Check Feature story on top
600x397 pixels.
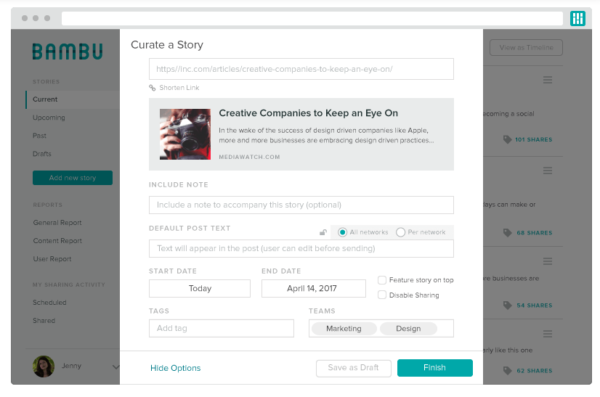tap(382, 280)
